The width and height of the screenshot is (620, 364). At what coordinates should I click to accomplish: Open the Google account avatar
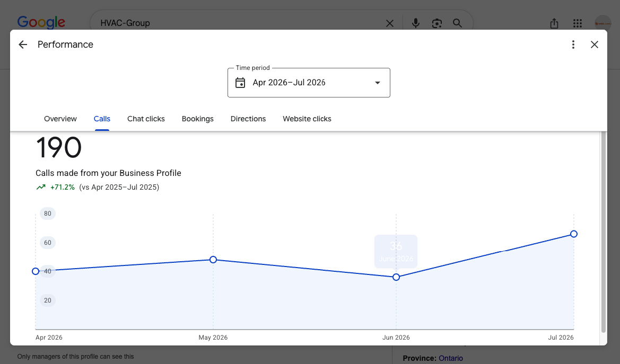603,23
